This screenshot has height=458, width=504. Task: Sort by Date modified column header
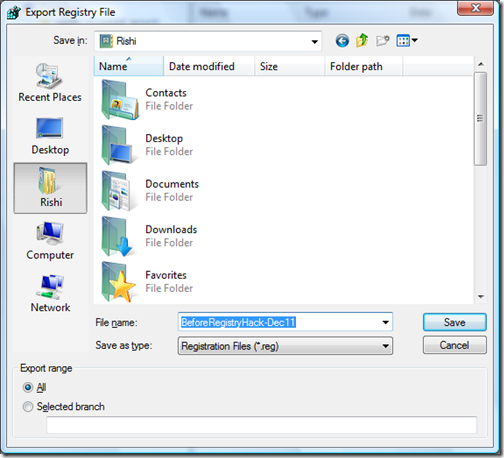209,66
